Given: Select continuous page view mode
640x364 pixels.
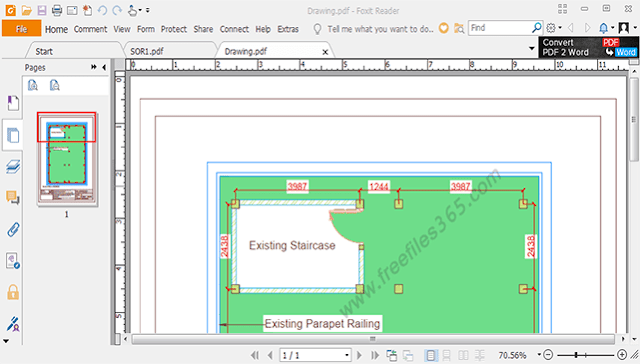Looking at the screenshot, I should pos(447,355).
